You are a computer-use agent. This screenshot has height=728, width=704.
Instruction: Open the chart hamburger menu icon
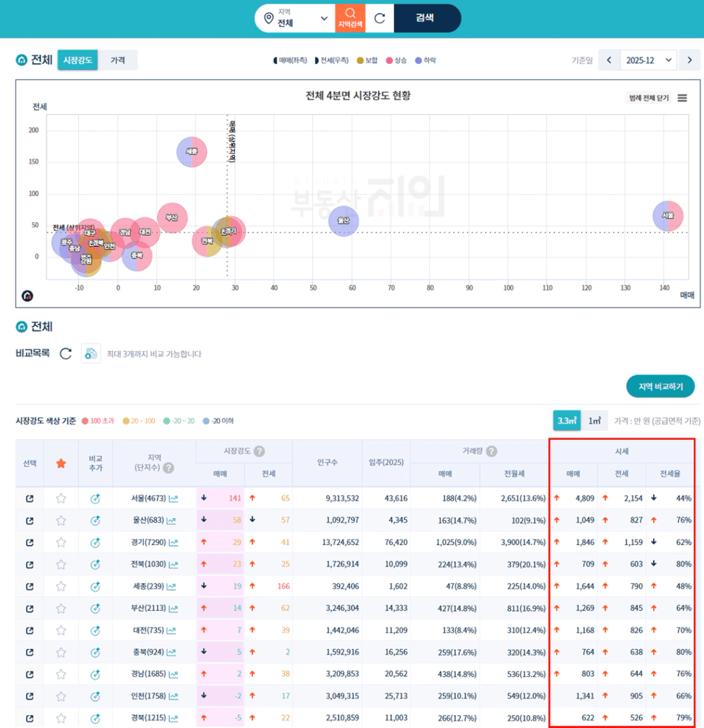pos(682,98)
